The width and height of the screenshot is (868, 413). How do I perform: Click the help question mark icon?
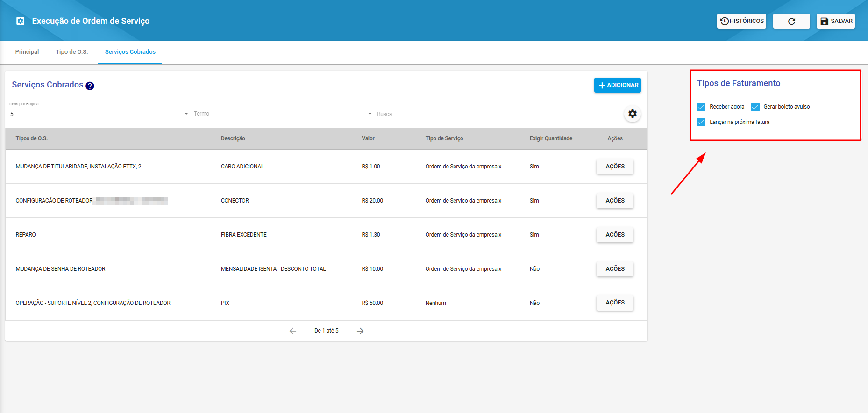click(x=90, y=86)
